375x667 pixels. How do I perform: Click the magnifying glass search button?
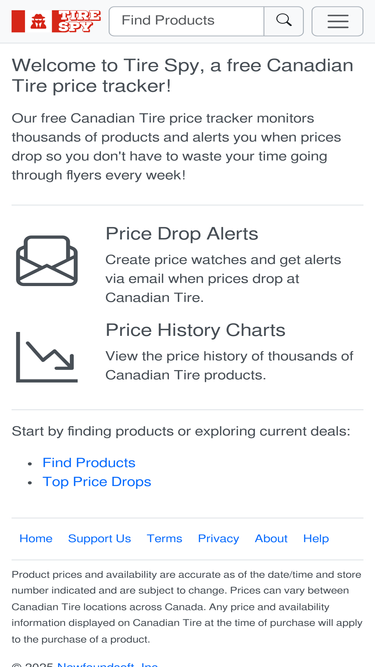284,21
